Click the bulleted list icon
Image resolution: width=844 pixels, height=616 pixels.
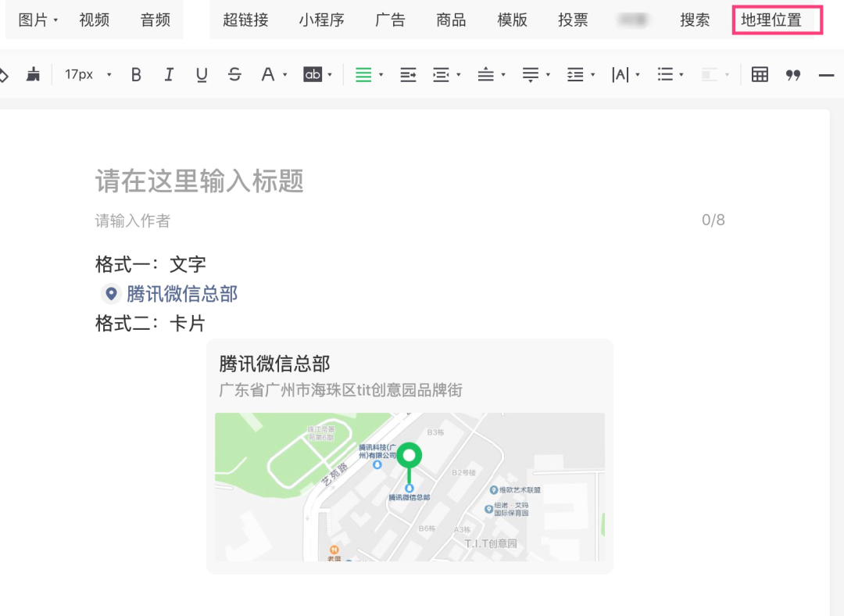[665, 74]
